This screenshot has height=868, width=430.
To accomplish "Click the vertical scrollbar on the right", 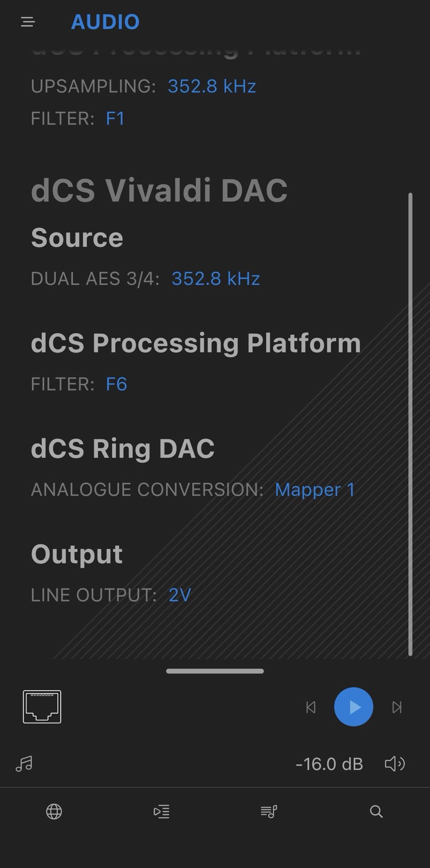I will pos(410,424).
